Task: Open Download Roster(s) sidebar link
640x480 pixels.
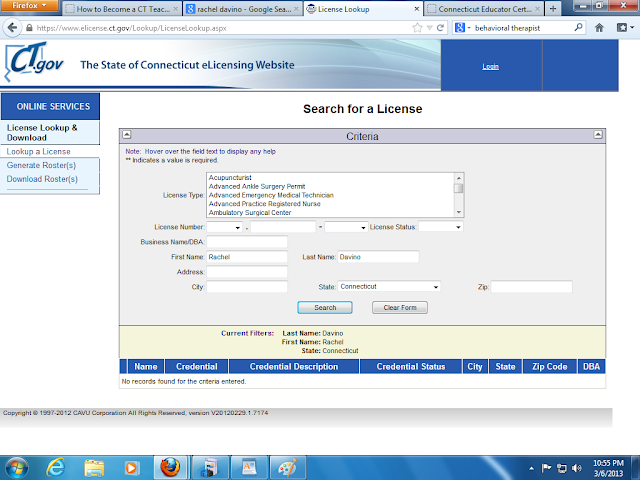Action: 42,179
